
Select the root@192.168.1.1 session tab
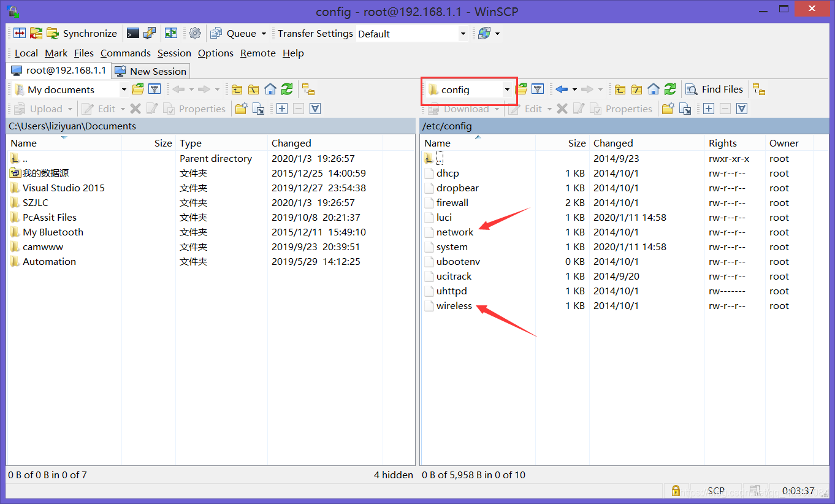59,71
